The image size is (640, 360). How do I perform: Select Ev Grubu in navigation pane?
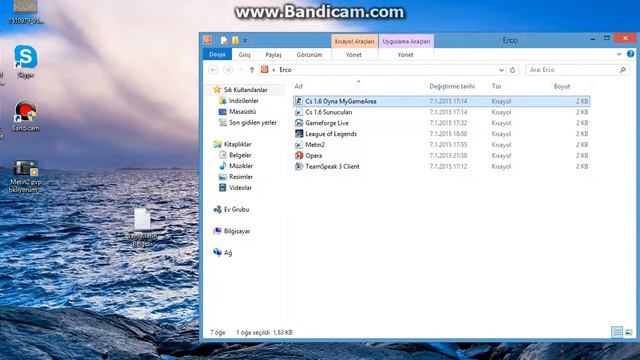[x=236, y=209]
